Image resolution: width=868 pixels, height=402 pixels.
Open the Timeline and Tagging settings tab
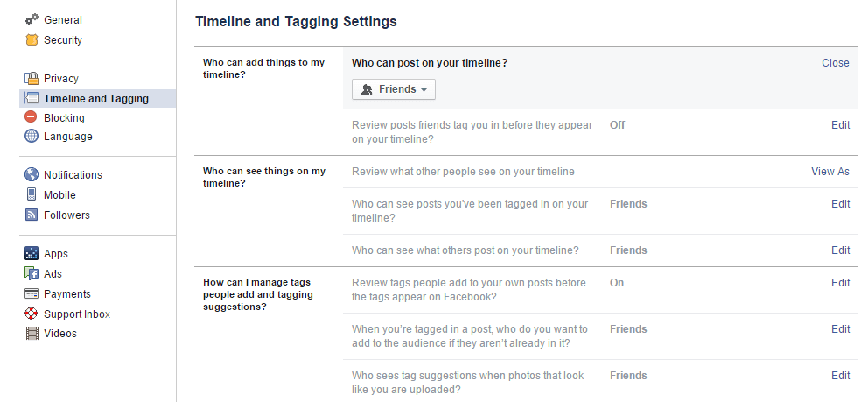[96, 99]
